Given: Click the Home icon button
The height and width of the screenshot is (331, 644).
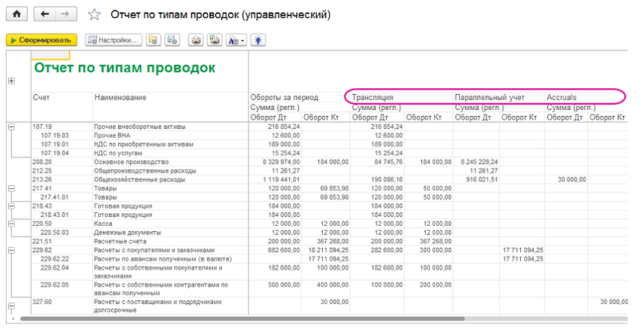Looking at the screenshot, I should [16, 14].
